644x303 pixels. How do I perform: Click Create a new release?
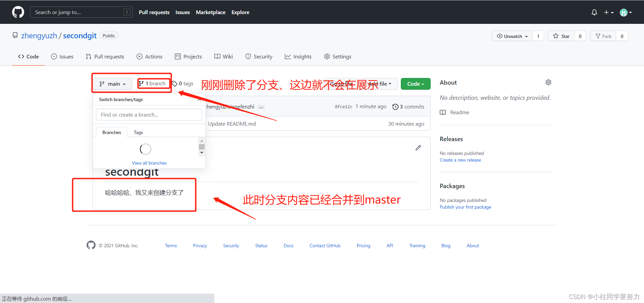460,160
